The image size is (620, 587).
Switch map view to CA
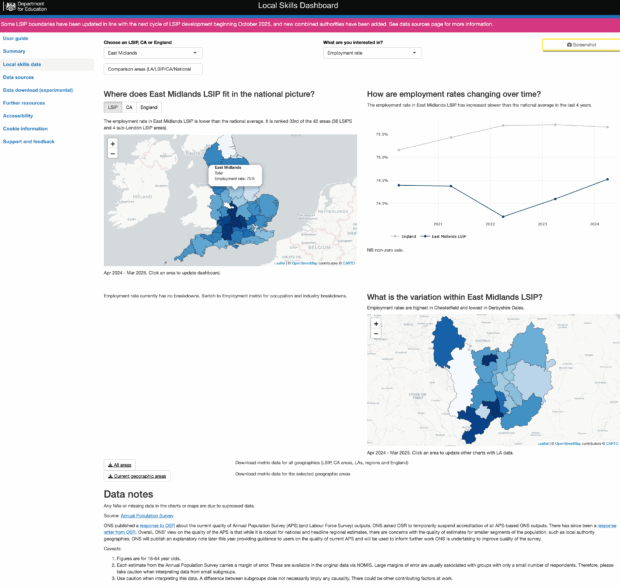tap(129, 106)
